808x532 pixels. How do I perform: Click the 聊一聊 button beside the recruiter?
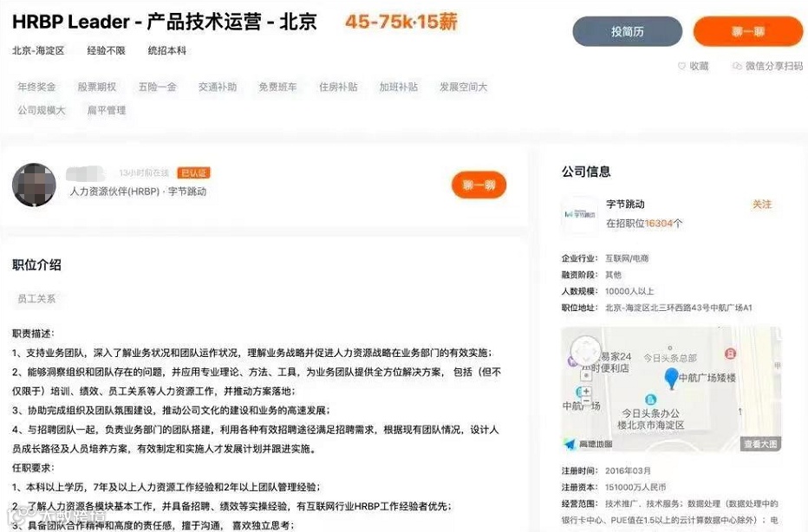(479, 185)
